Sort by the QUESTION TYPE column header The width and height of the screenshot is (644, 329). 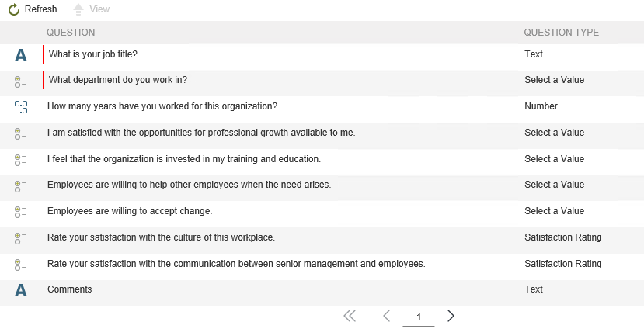[x=561, y=33]
